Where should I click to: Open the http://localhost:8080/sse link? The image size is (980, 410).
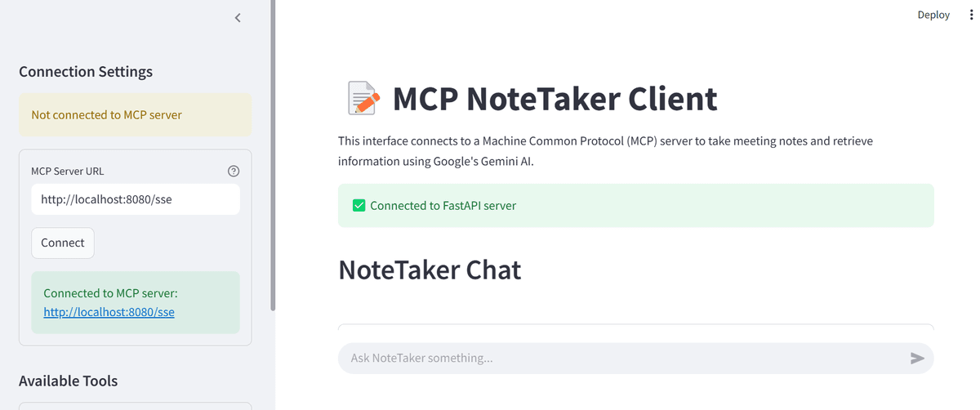109,312
